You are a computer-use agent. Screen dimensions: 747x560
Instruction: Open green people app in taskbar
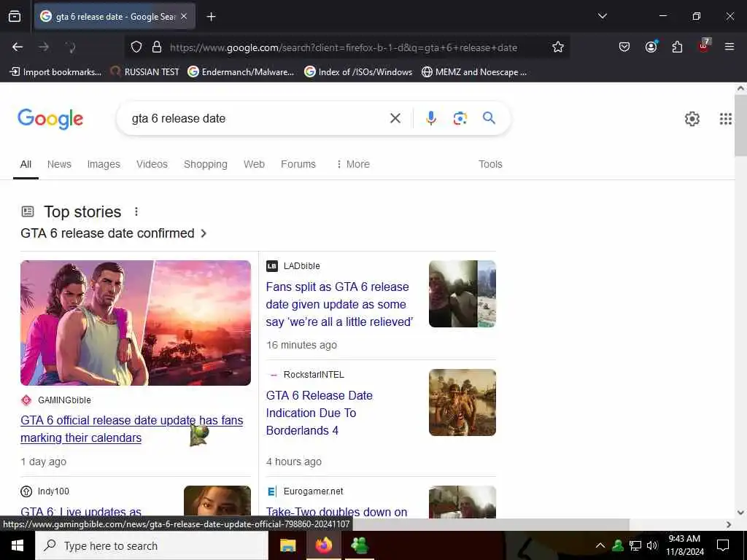coord(360,545)
